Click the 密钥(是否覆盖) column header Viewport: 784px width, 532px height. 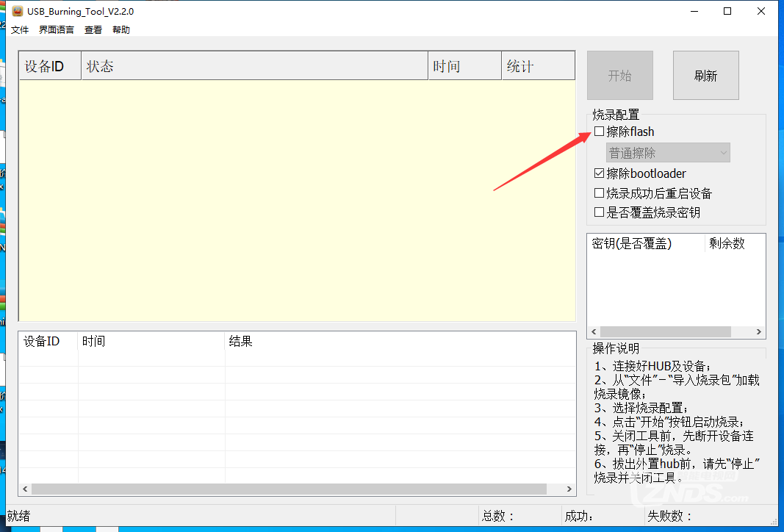pos(646,243)
